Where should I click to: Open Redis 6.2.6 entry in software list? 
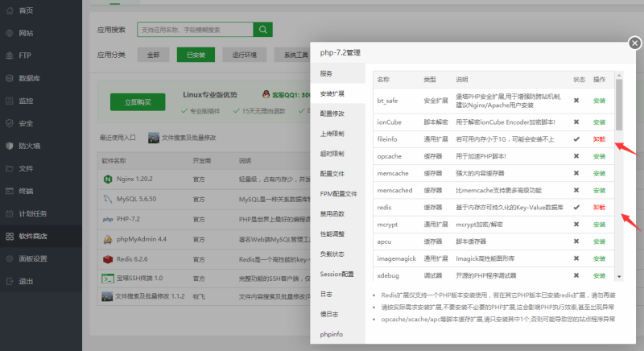pos(132,259)
